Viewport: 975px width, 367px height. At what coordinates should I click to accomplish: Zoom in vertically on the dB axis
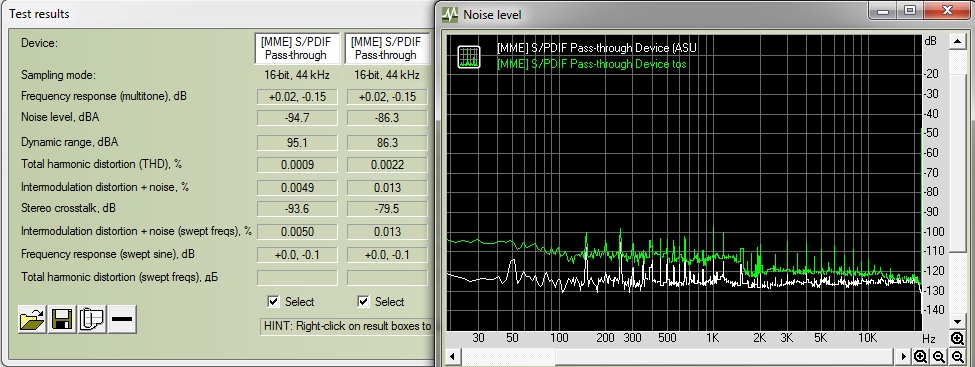pyautogui.click(x=958, y=339)
